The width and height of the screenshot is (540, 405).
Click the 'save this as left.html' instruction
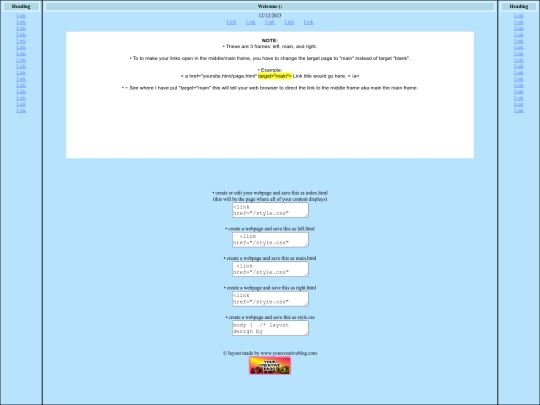[270, 229]
